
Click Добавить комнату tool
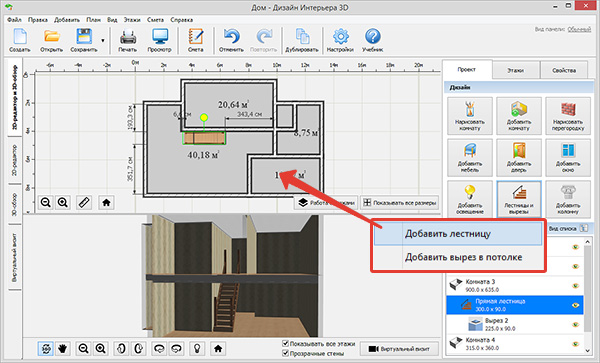click(x=519, y=116)
